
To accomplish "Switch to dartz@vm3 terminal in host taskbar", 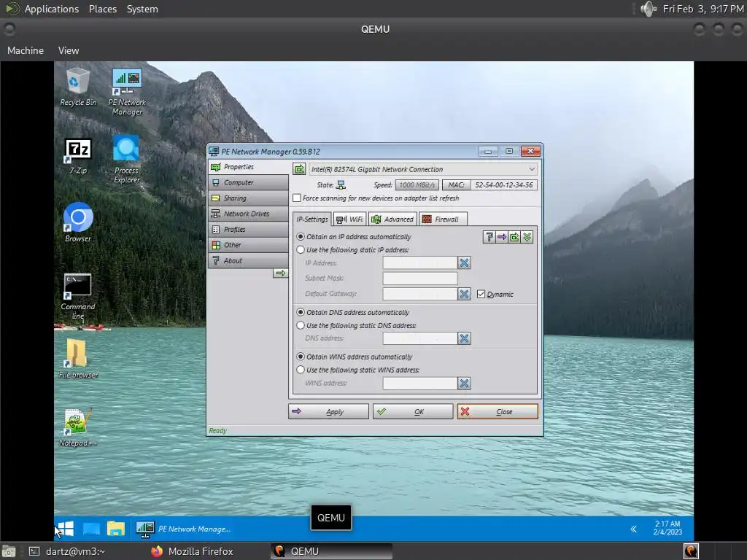I will [x=66, y=551].
